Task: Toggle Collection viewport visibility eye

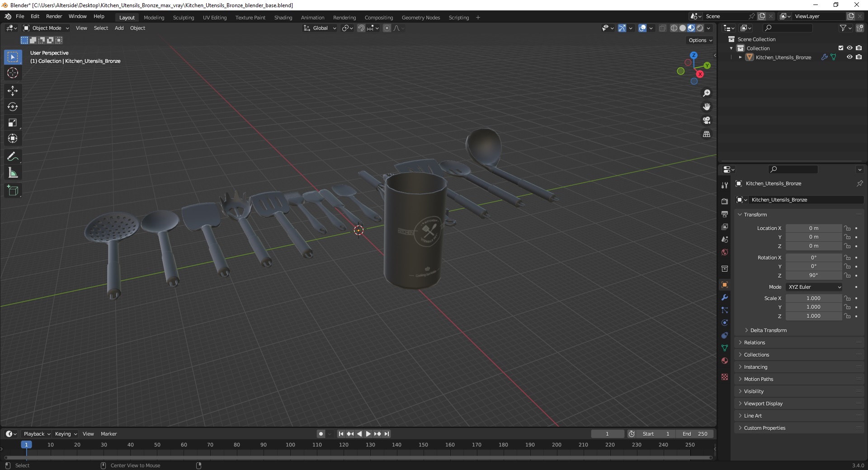Action: point(849,48)
